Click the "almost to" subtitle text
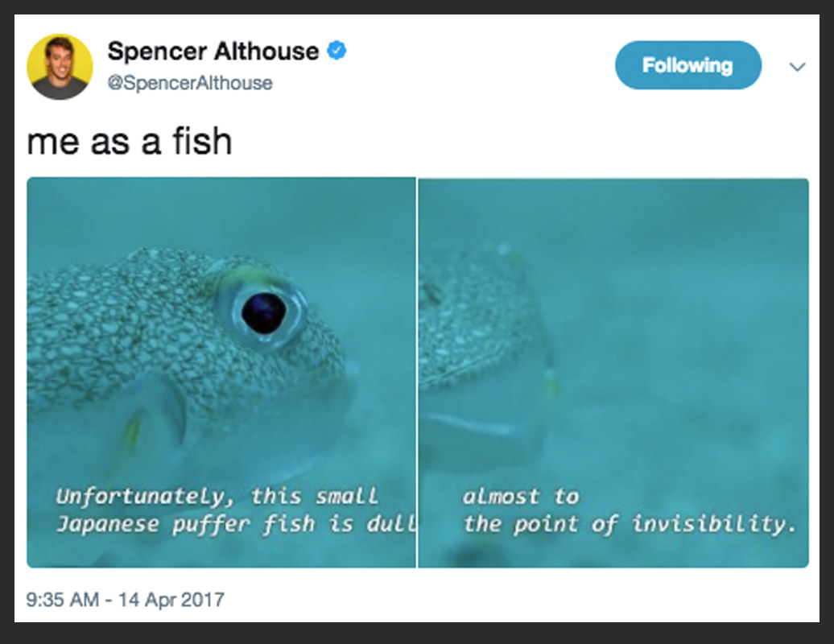This screenshot has width=834, height=644. [x=520, y=497]
